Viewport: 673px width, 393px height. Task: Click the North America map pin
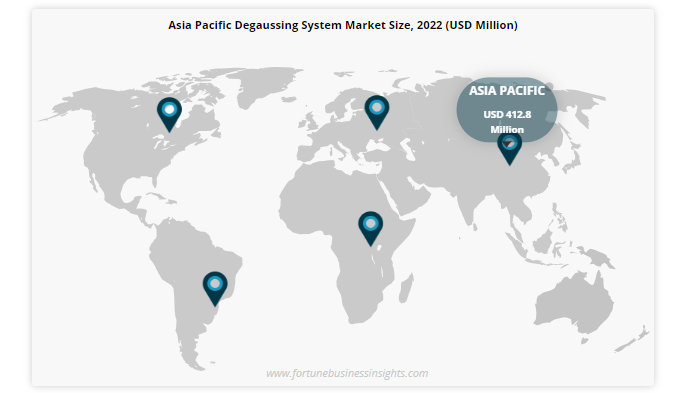click(169, 114)
